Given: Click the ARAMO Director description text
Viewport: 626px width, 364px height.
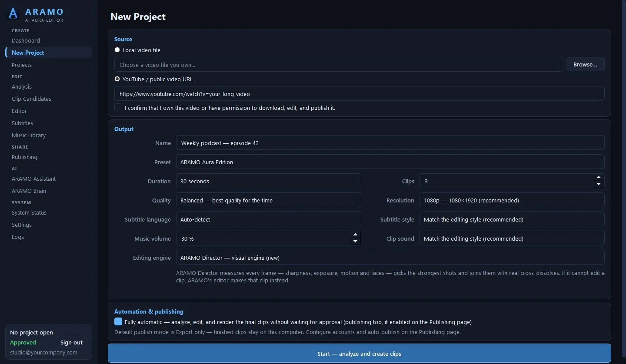Looking at the screenshot, I should click(390, 277).
